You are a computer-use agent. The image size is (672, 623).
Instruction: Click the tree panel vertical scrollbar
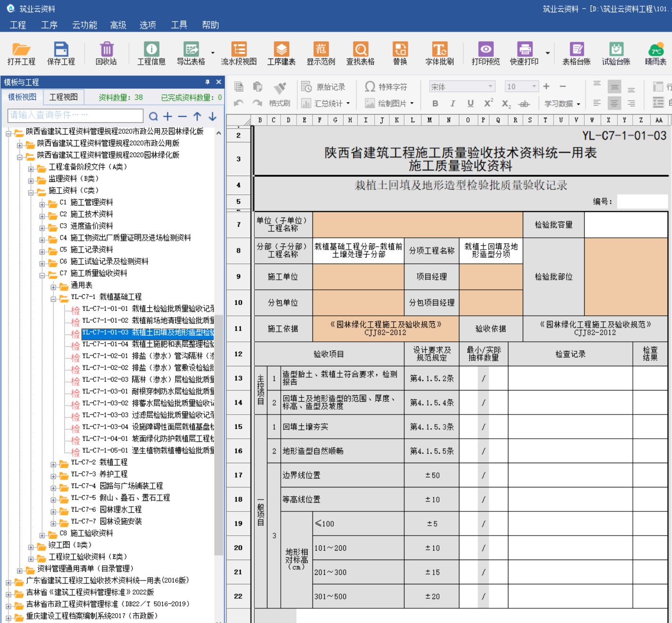(x=218, y=435)
